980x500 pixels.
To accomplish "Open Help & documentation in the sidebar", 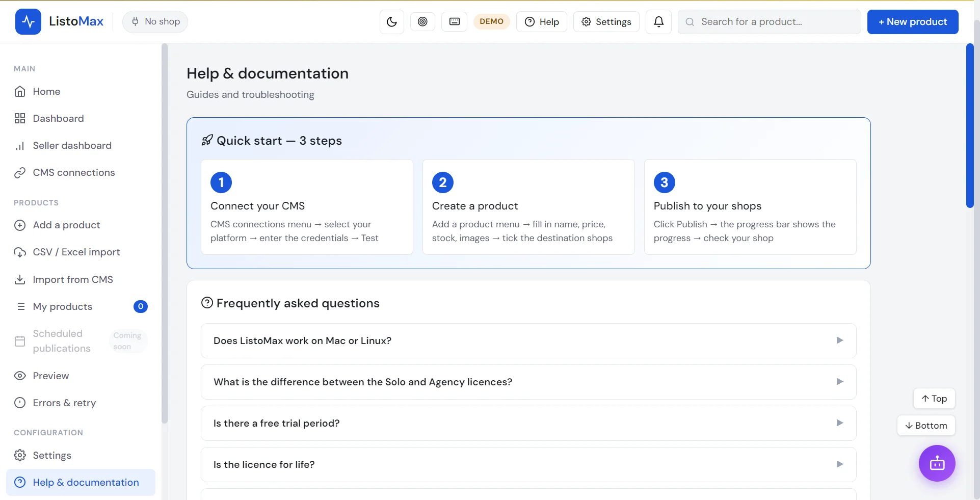I will (81, 482).
